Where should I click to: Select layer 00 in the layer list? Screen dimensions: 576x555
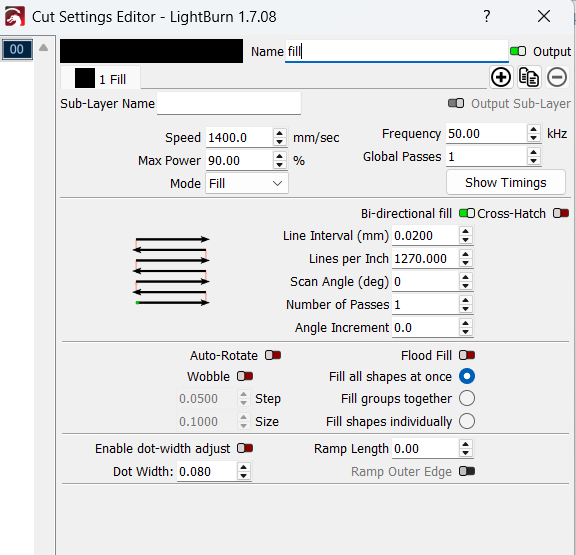pyautogui.click(x=17, y=49)
